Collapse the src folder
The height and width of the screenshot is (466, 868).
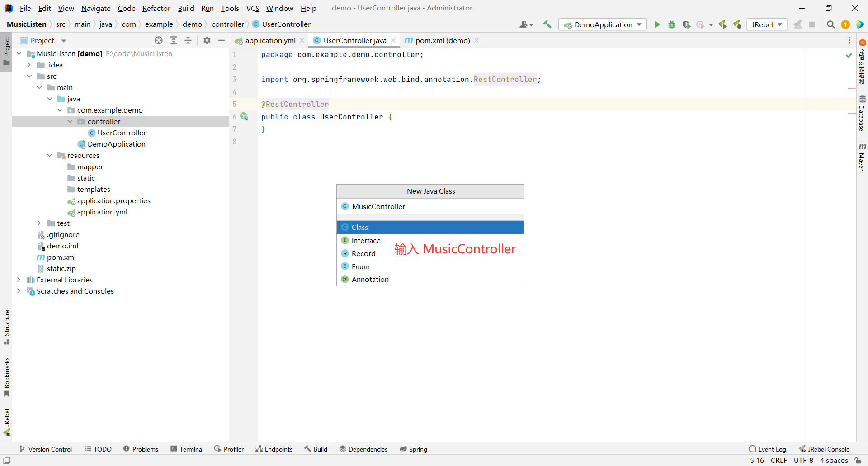click(x=29, y=76)
